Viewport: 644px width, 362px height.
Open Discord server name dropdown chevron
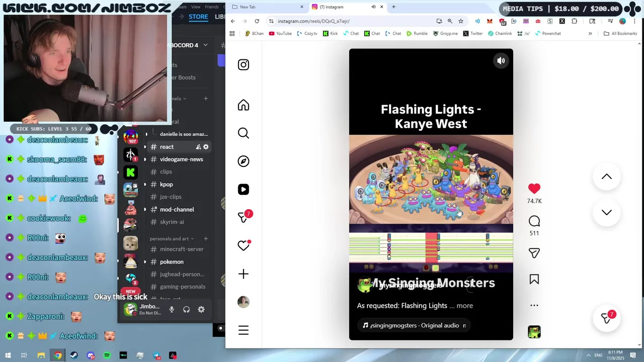(205, 45)
